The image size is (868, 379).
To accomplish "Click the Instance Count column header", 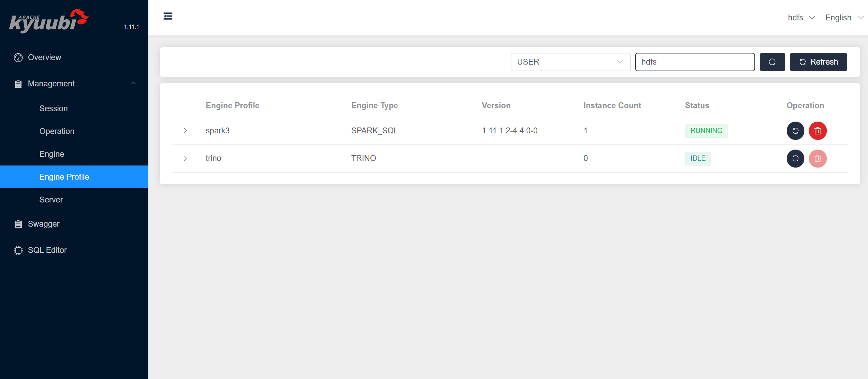I will click(612, 105).
